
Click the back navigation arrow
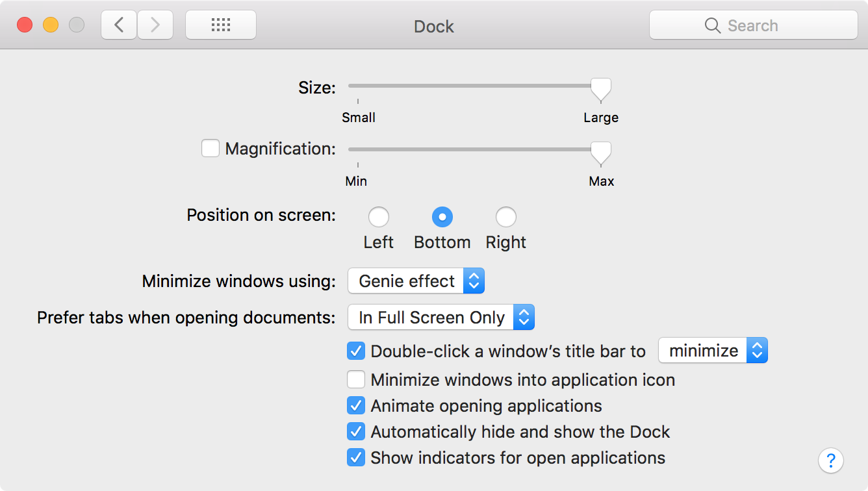tap(119, 25)
